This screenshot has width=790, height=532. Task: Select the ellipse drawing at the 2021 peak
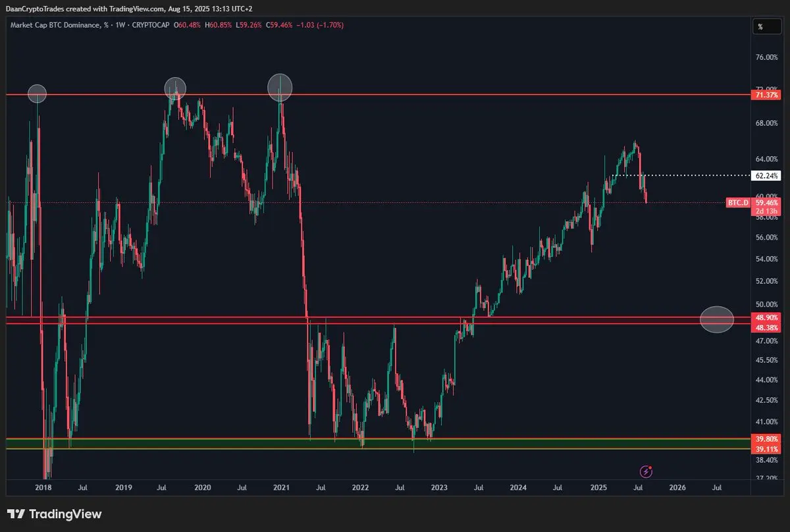(x=280, y=88)
